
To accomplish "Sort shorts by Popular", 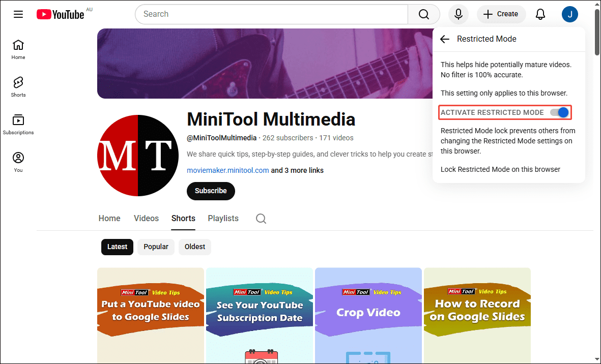I will (x=156, y=247).
